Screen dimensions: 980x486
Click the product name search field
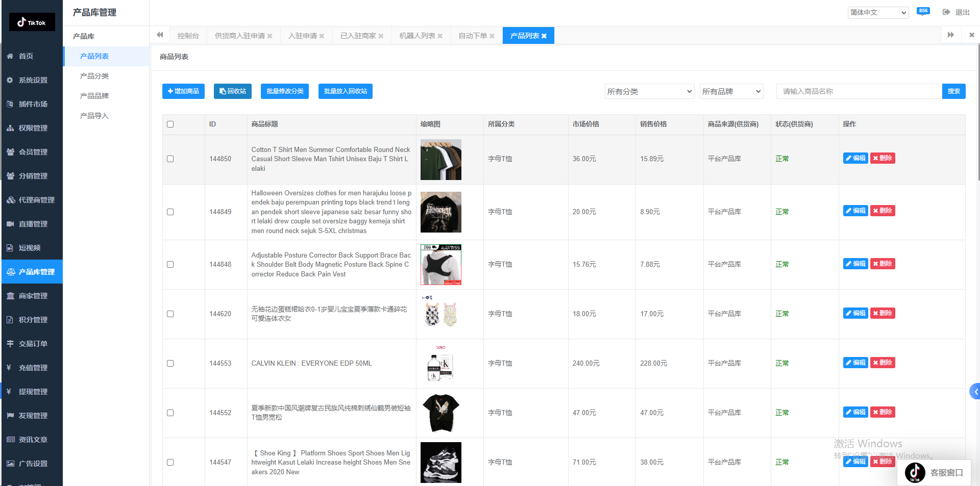[x=859, y=91]
